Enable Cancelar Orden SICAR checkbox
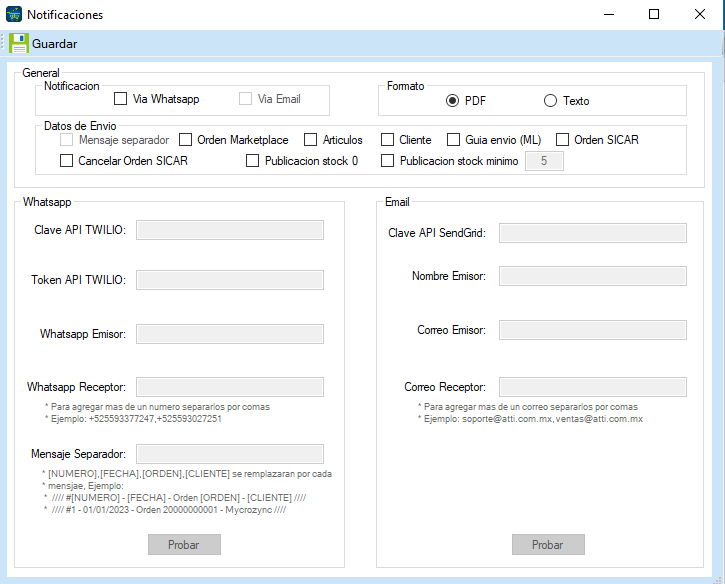Image resolution: width=725 pixels, height=584 pixels. 67,161
